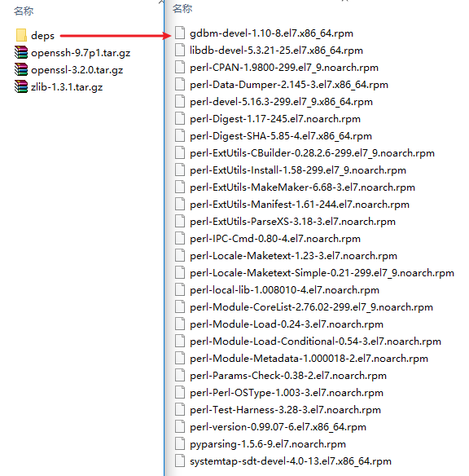
Task: Click the libdb-devel rpm file icon
Action: [180, 50]
